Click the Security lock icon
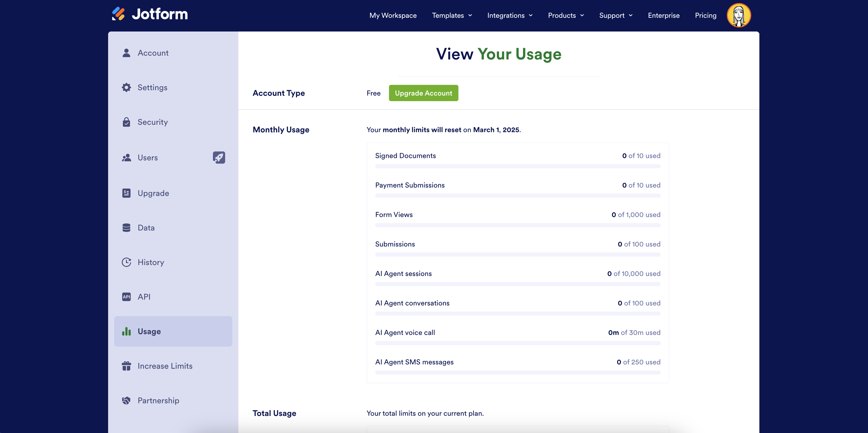Viewport: 868px width, 433px height. (126, 122)
